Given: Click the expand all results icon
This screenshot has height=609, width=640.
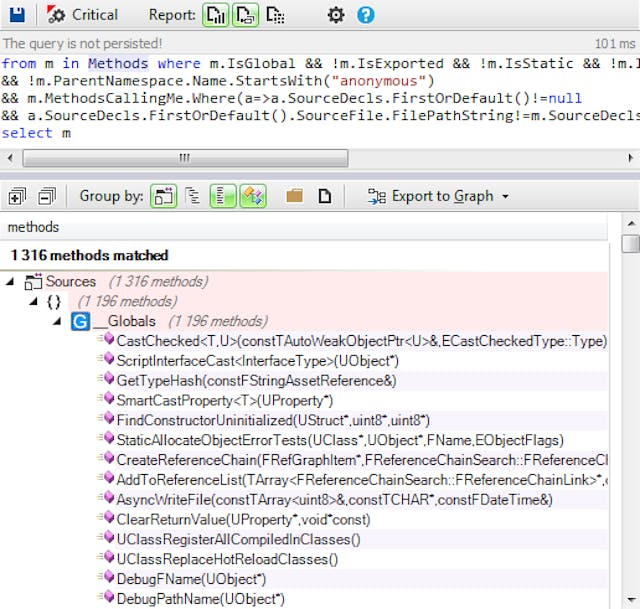Looking at the screenshot, I should tap(17, 196).
